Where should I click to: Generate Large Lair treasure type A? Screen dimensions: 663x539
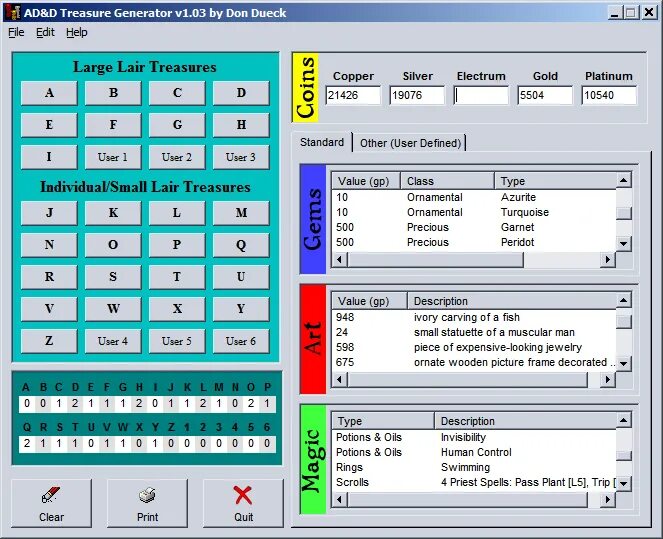49,93
